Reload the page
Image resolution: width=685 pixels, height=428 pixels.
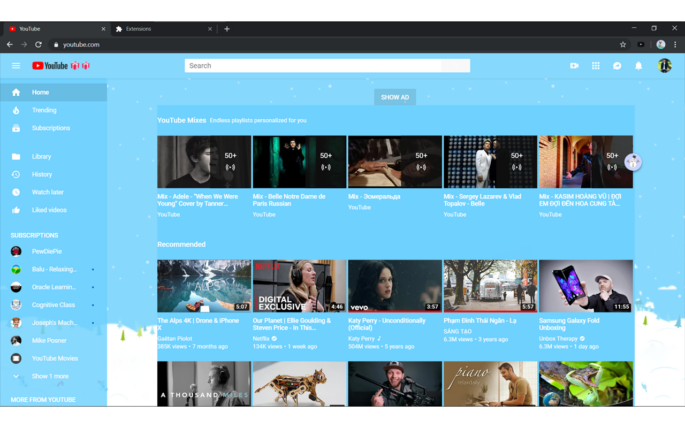point(38,44)
